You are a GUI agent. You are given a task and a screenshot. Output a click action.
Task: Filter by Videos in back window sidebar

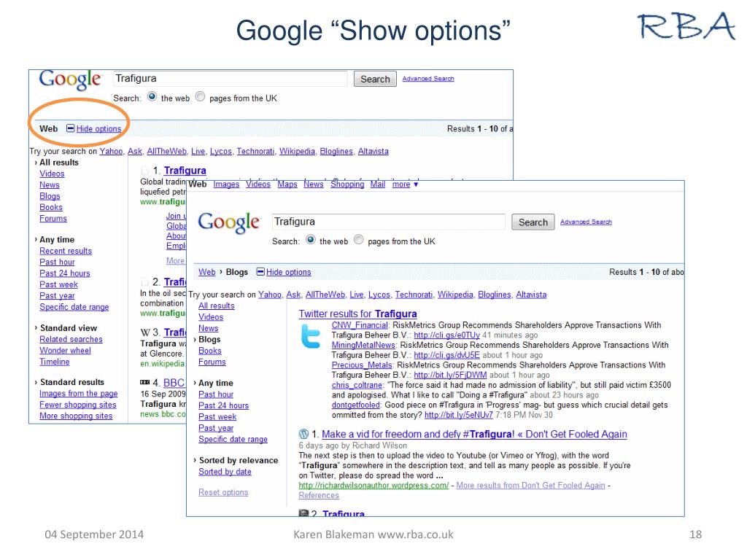52,174
